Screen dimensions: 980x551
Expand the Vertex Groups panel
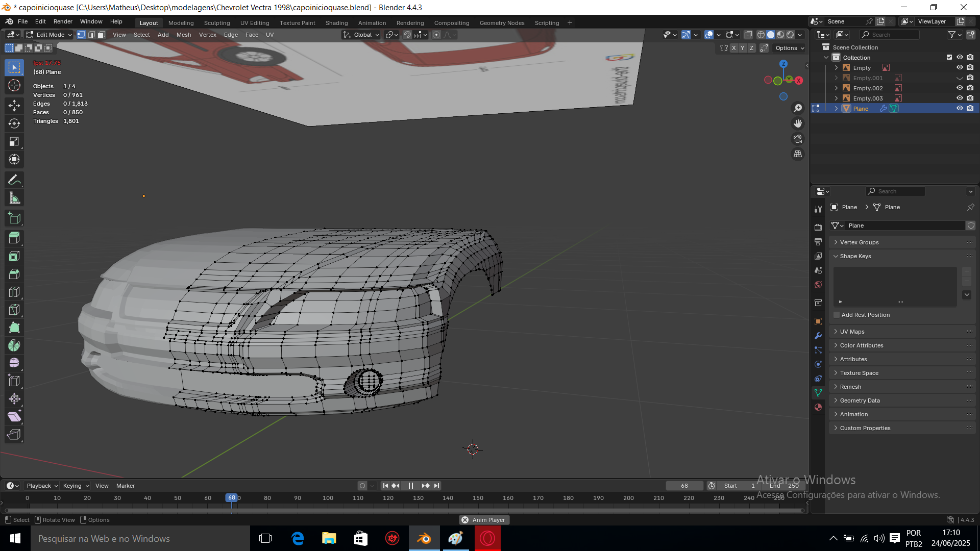tap(859, 242)
